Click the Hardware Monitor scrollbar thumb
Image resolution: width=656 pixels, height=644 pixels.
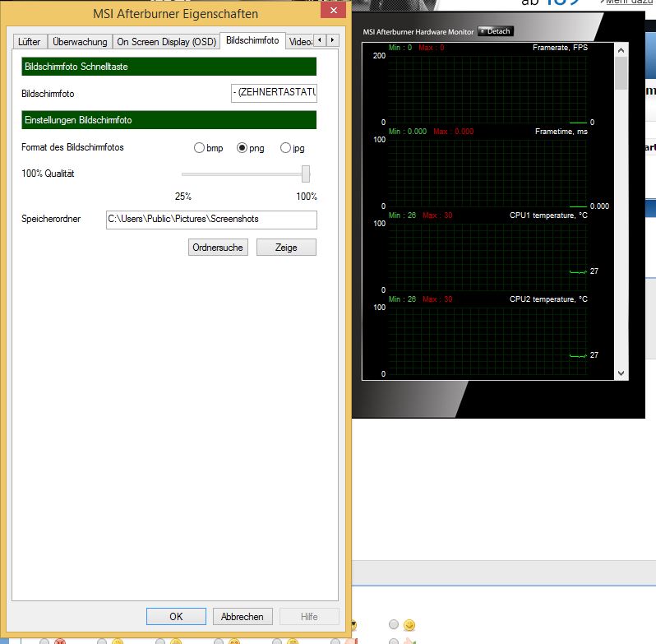(x=621, y=73)
